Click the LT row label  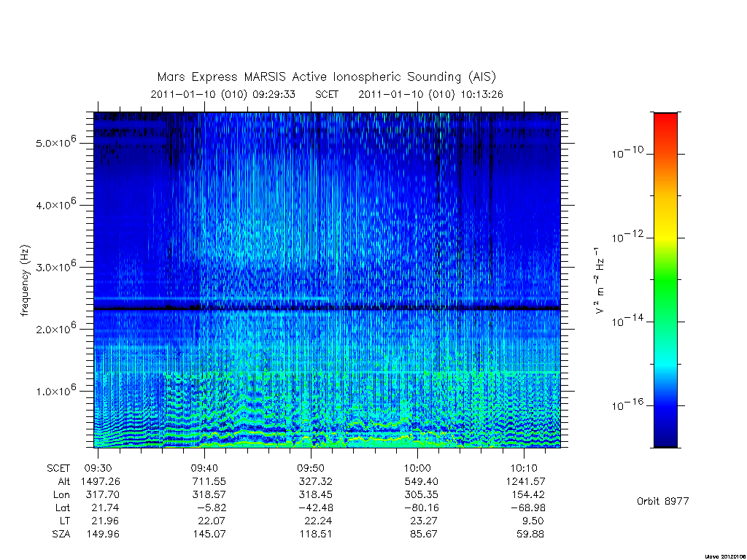click(65, 521)
